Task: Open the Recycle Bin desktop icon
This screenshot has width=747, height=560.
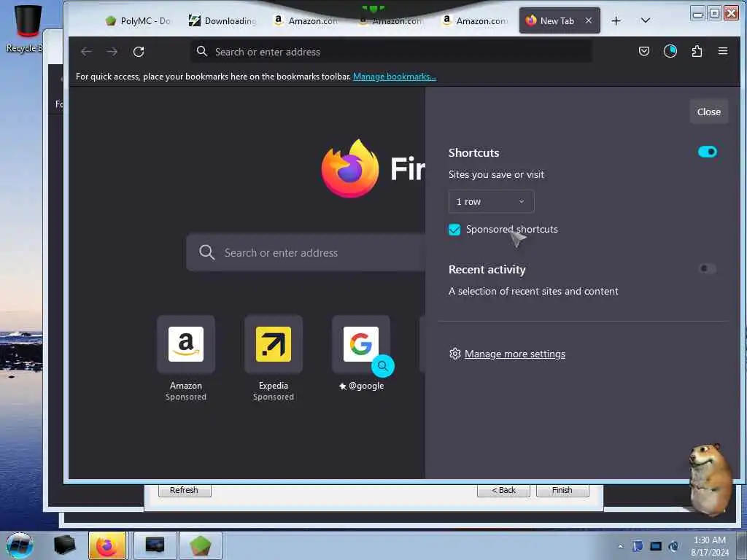Action: point(27,28)
